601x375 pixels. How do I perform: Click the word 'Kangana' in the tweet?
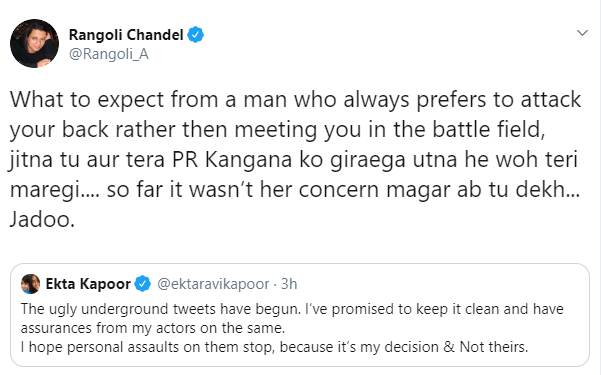tap(248, 160)
